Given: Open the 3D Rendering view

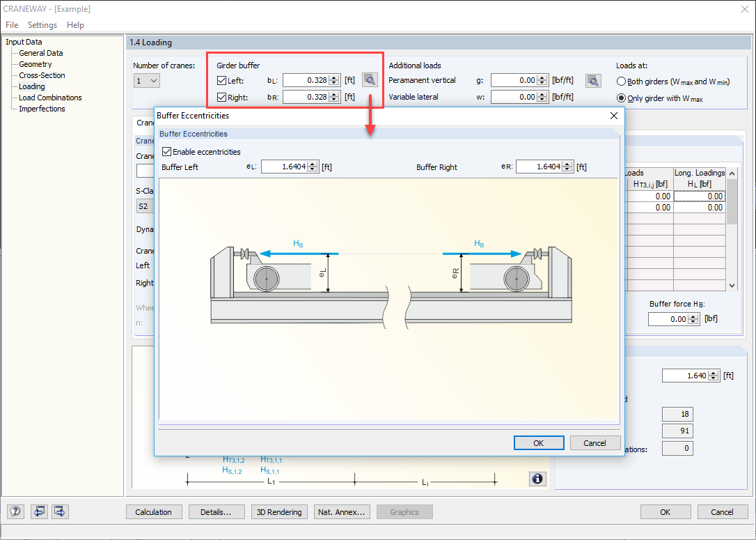Looking at the screenshot, I should 279,511.
